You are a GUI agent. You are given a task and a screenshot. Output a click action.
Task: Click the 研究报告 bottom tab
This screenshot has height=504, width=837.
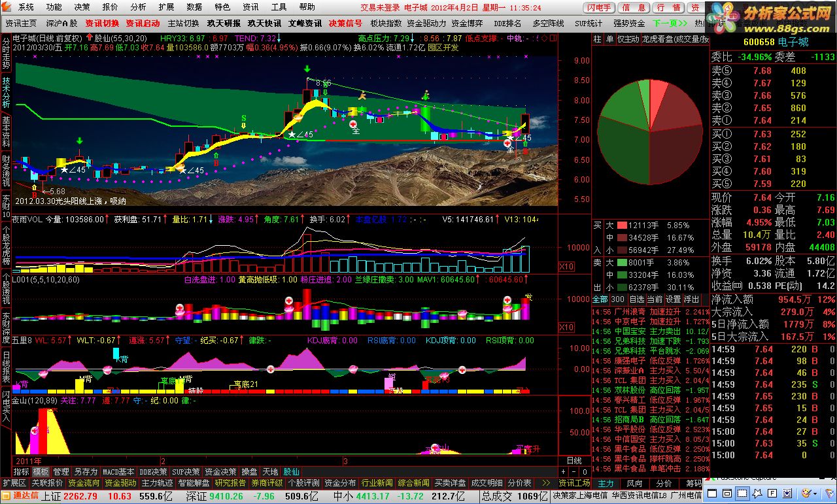coord(230,483)
